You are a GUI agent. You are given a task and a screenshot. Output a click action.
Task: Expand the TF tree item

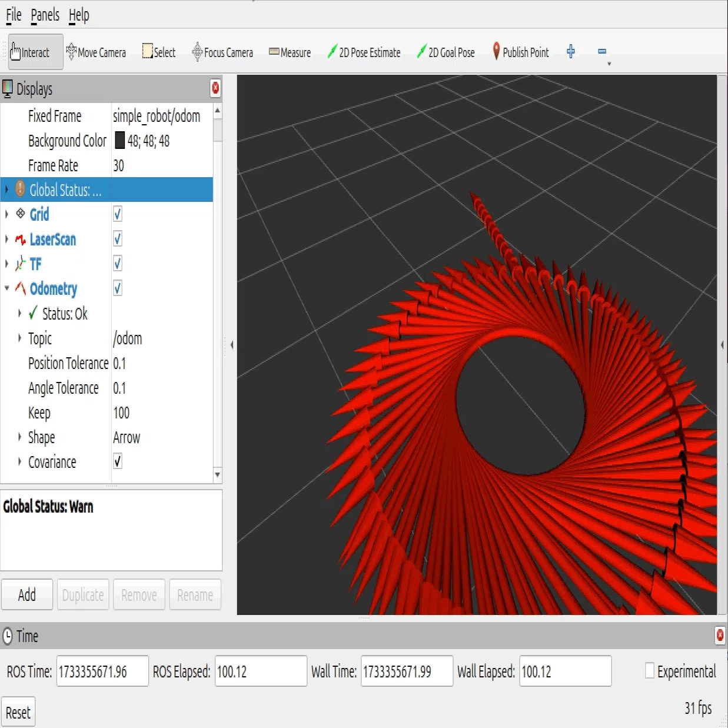coord(7,264)
